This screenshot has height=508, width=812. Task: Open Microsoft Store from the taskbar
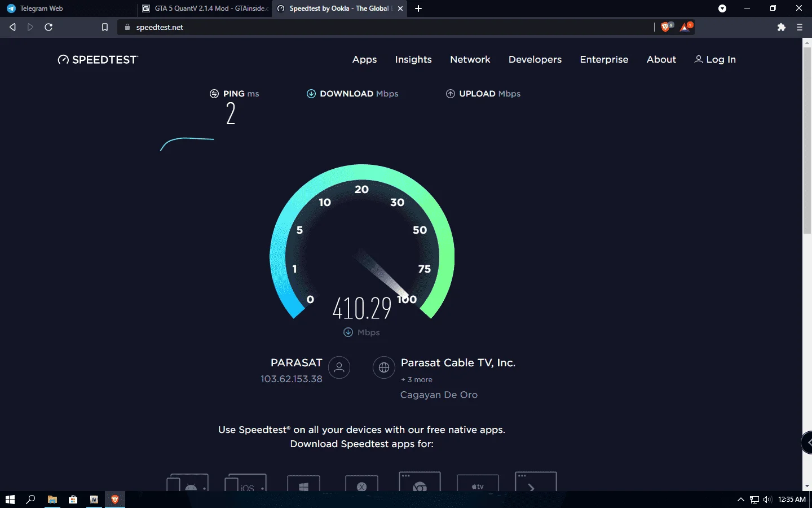tap(73, 500)
